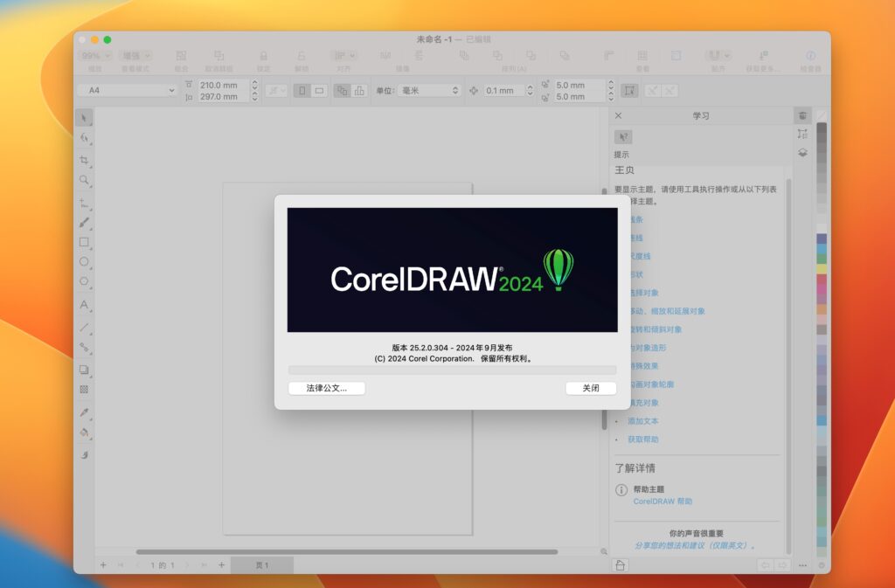Switch to the 页 1 page tab
The width and height of the screenshot is (895, 588).
[264, 564]
